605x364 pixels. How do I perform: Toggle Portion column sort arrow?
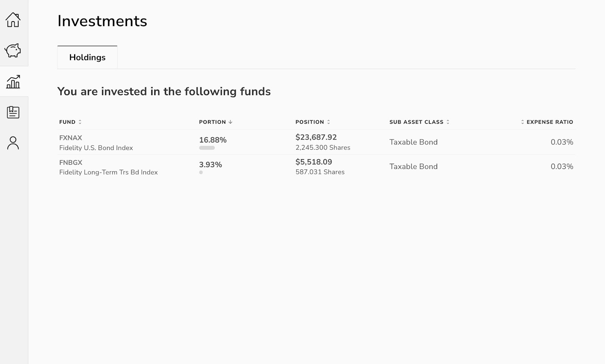tap(231, 122)
